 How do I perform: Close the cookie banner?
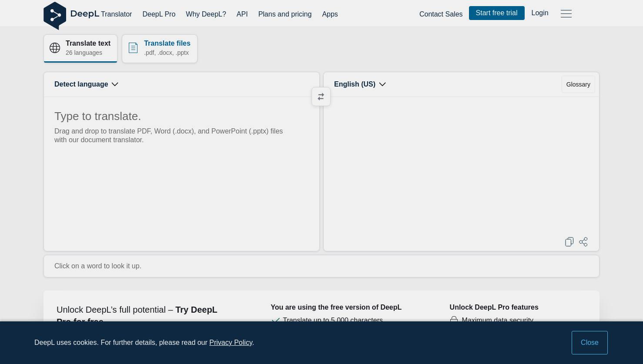tap(589, 343)
